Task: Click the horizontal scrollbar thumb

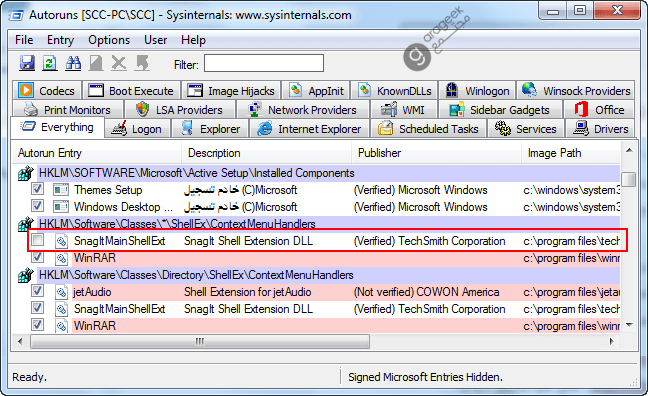Action: (200, 341)
